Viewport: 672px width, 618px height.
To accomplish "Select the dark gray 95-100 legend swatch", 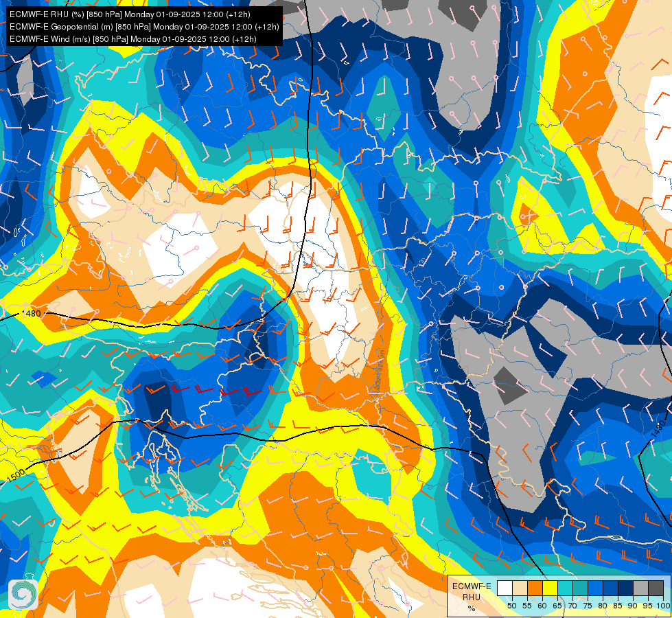I will point(656,588).
